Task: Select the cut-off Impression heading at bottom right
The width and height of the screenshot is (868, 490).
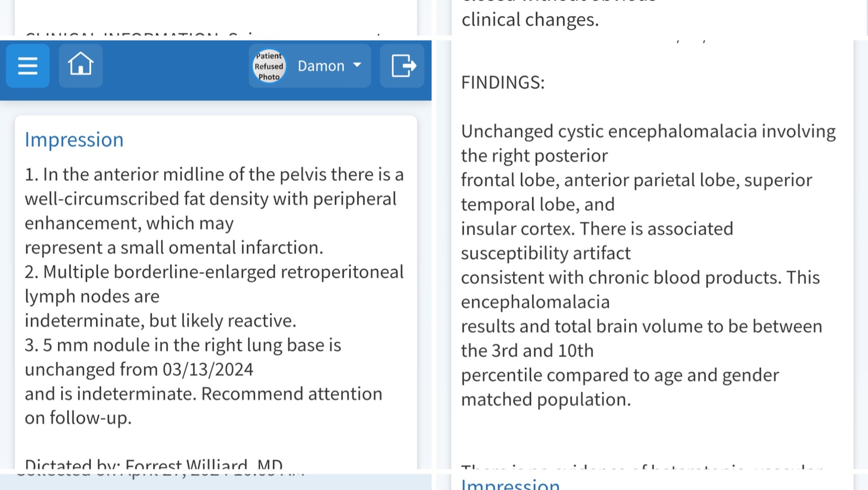Action: [x=510, y=484]
